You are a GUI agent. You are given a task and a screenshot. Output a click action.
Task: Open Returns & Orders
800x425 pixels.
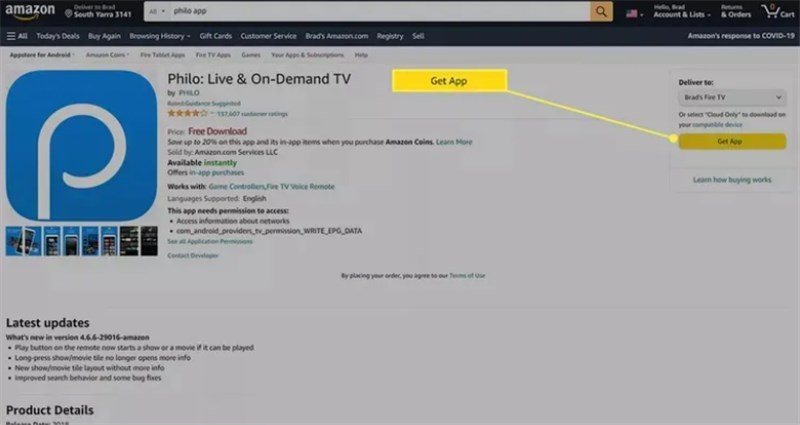(x=736, y=11)
